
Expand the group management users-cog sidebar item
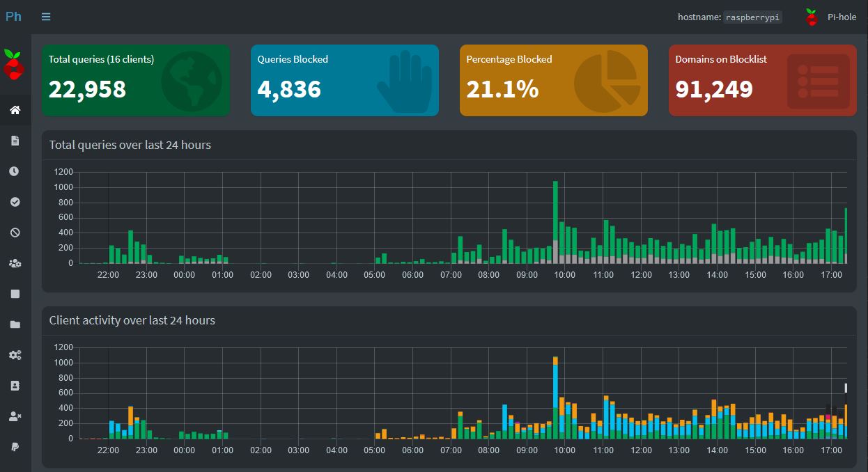point(15,263)
